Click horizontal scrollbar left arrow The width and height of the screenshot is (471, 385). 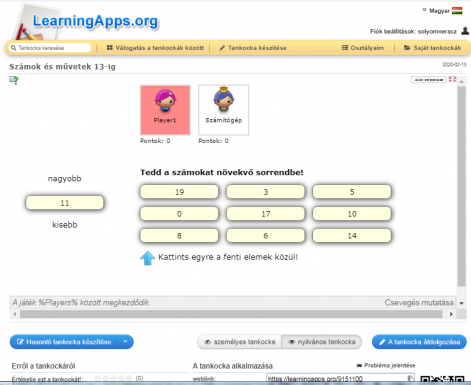(x=15, y=314)
